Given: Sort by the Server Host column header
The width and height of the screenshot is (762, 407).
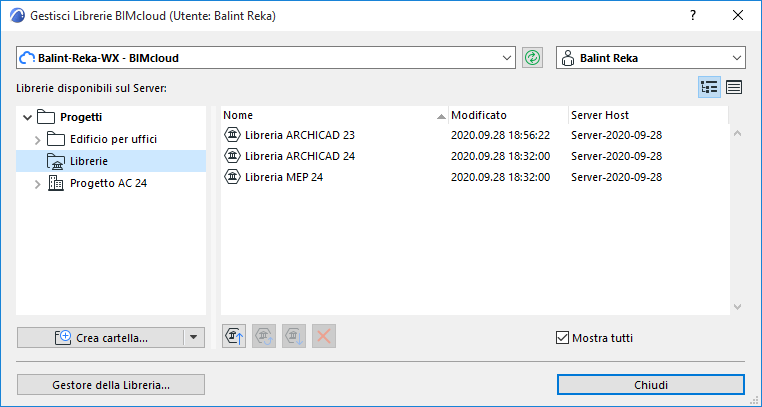Looking at the screenshot, I should click(648, 115).
